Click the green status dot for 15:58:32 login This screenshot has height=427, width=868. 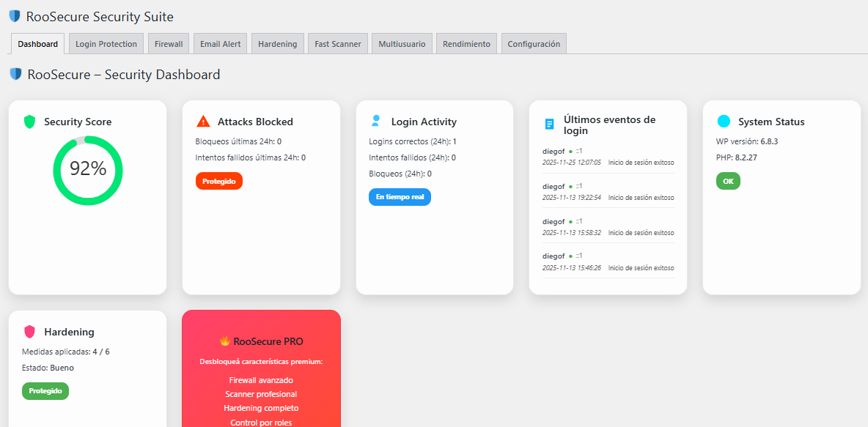[571, 222]
